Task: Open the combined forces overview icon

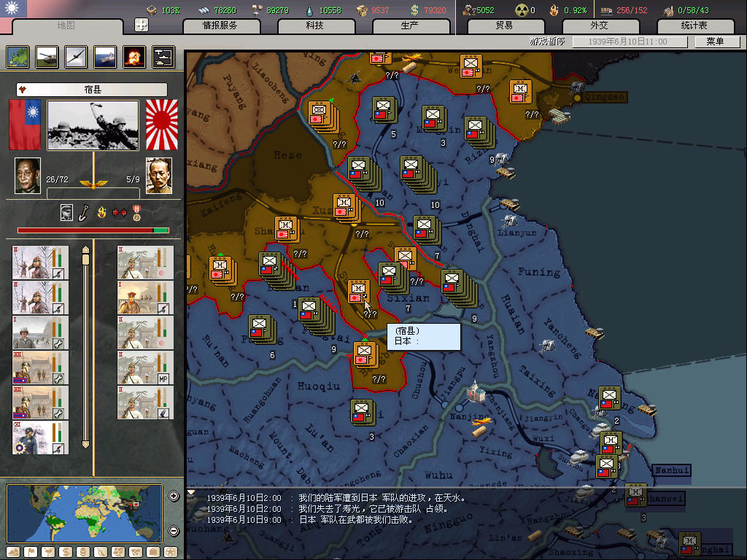Action: [163, 57]
